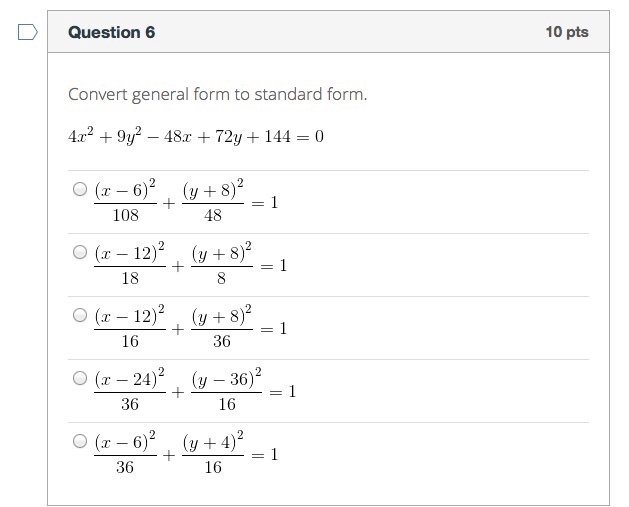Click the (y + 8)² over 48 fraction
This screenshot has height=507, width=629.
point(211,202)
